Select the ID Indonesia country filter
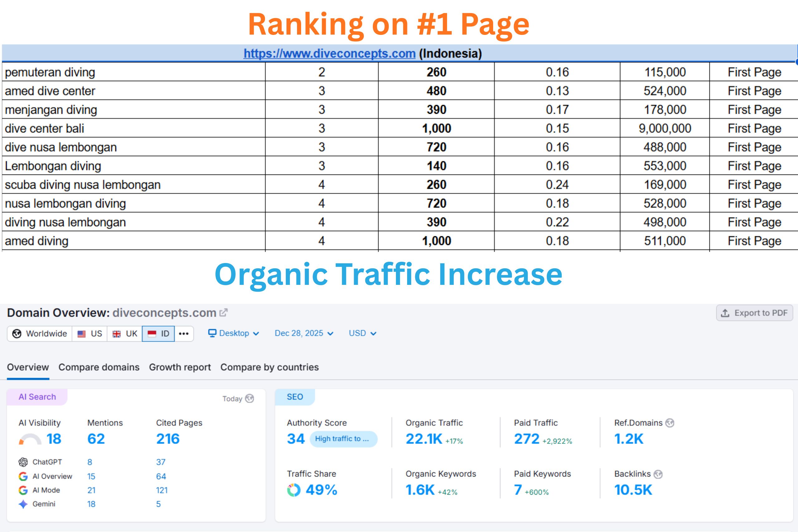Image resolution: width=798 pixels, height=532 pixels. (x=158, y=333)
